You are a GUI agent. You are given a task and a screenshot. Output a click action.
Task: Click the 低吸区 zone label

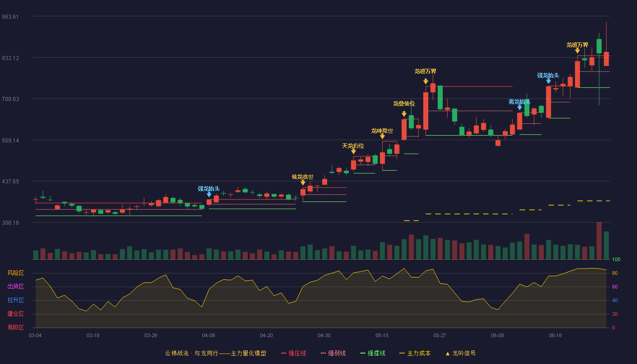[x=15, y=327]
